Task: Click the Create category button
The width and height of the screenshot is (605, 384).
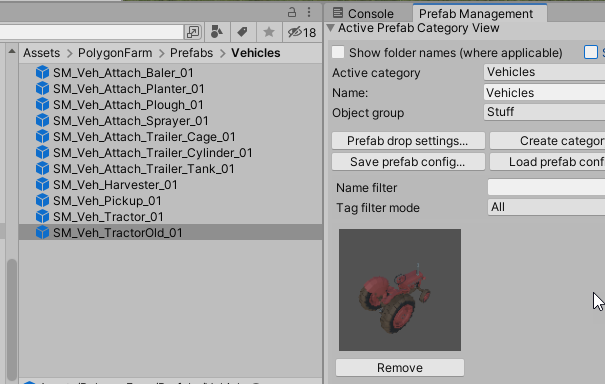Action: [548, 141]
